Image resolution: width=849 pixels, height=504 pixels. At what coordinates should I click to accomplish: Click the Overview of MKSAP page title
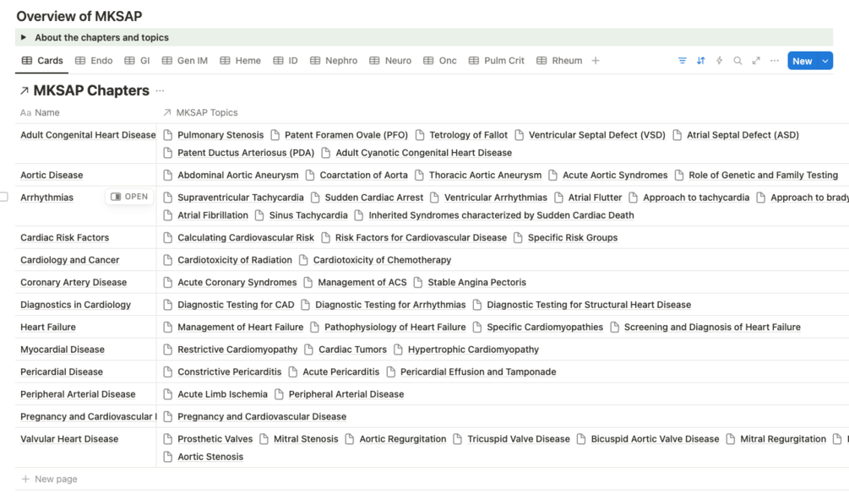(x=79, y=16)
